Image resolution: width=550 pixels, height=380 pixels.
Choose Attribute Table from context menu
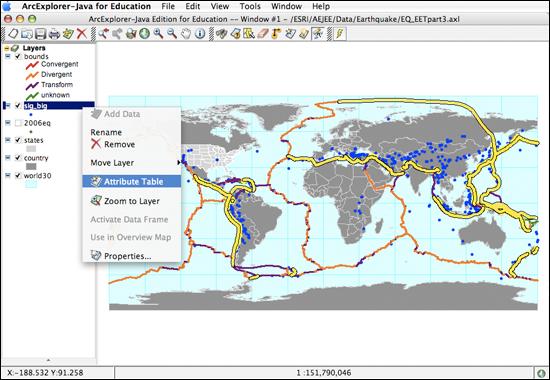tap(132, 181)
